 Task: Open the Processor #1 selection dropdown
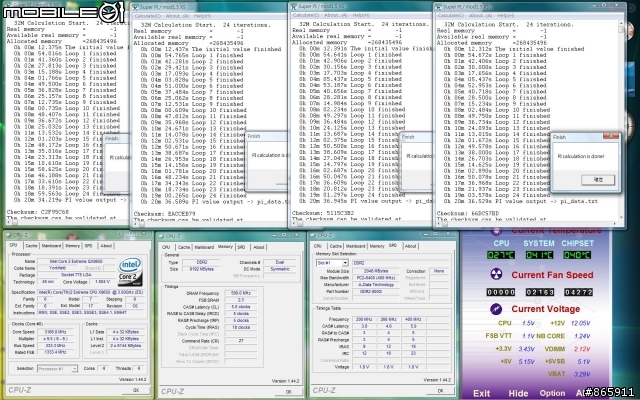74,369
